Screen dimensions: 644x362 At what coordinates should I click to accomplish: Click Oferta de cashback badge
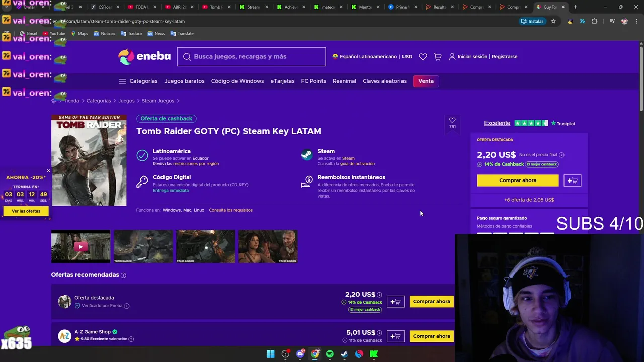pos(166,119)
